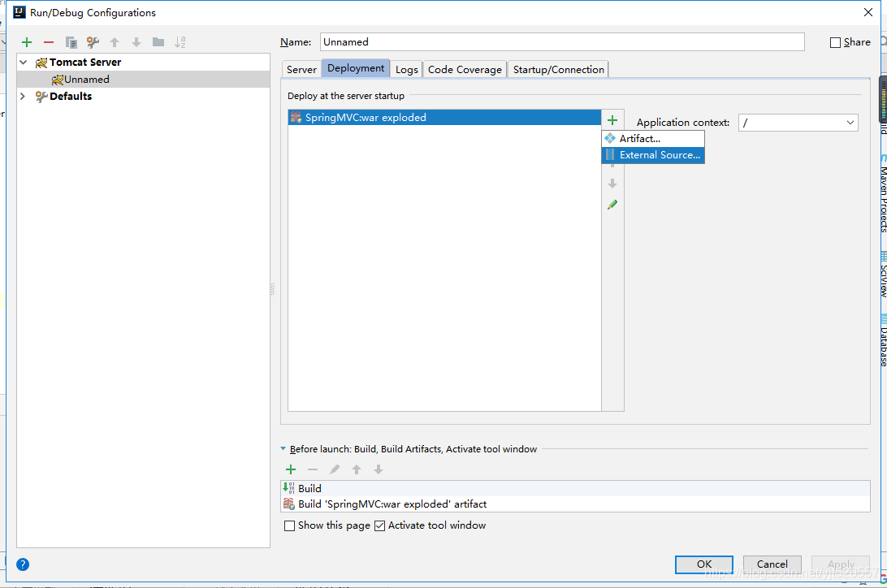Switch to Code Coverage tab
This screenshot has width=887, height=588.
(465, 70)
